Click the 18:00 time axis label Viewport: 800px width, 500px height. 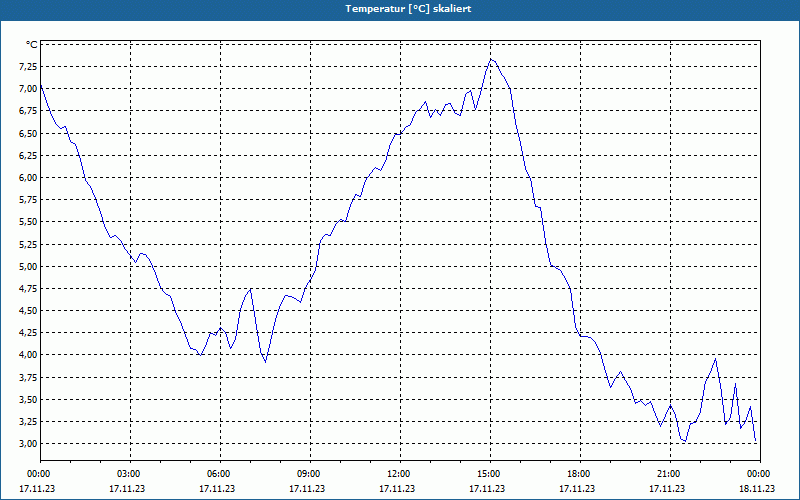click(x=580, y=474)
